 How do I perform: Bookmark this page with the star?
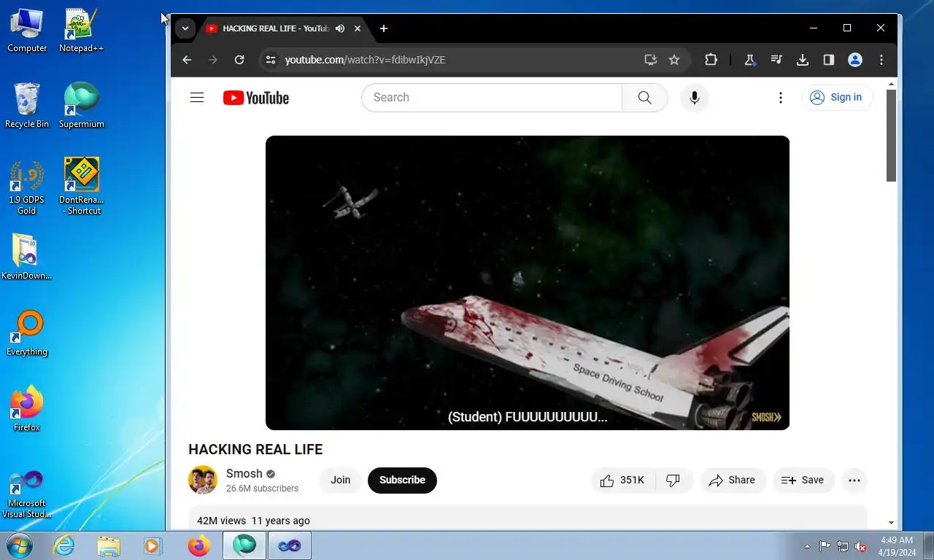[x=674, y=60]
